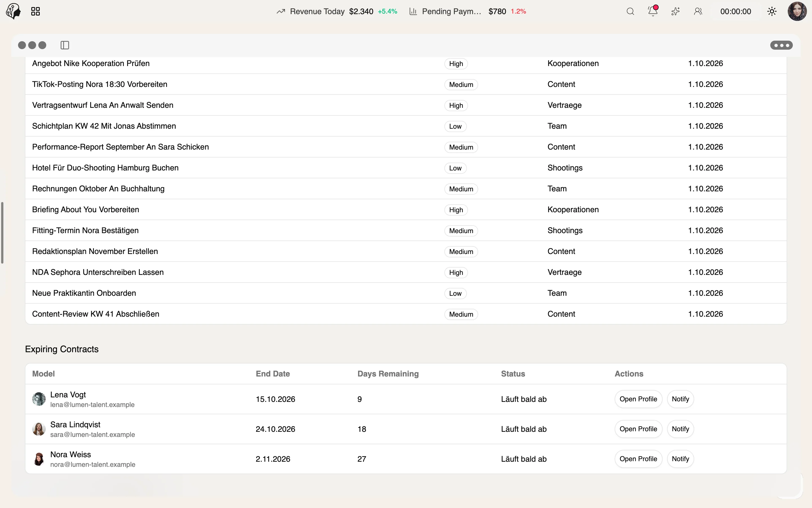The image size is (812, 508).
Task: Click Lena Vogt's avatar
Action: tap(39, 399)
